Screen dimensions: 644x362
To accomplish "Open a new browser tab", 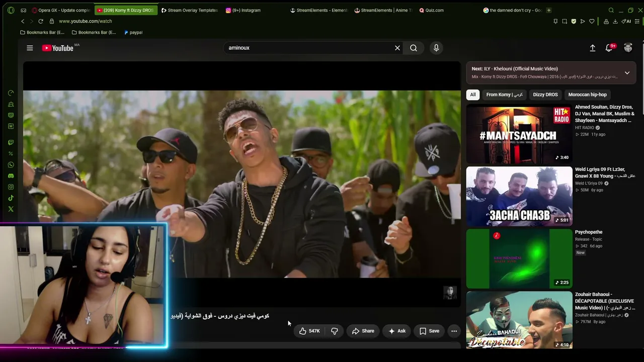I will click(x=549, y=10).
